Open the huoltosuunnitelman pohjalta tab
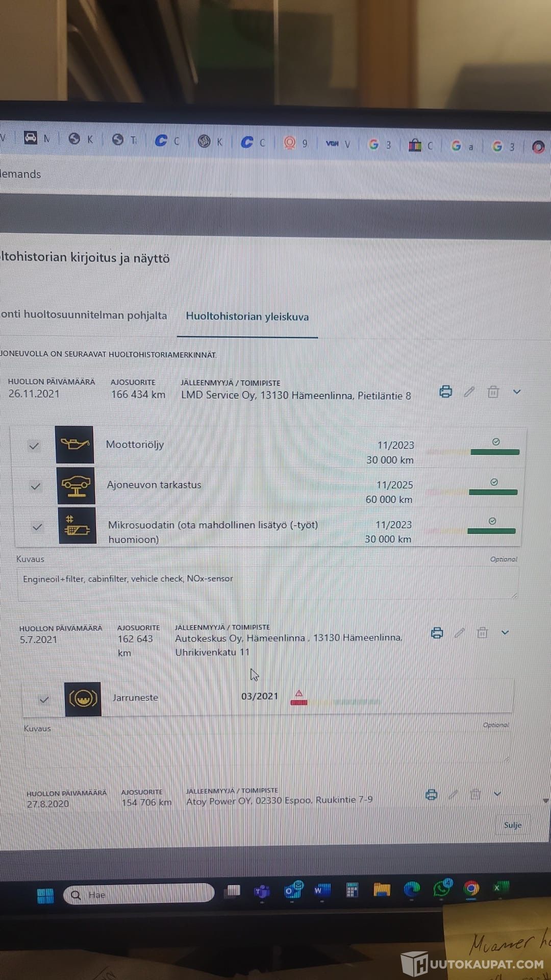Viewport: 551px width, 980px height. coord(84,315)
